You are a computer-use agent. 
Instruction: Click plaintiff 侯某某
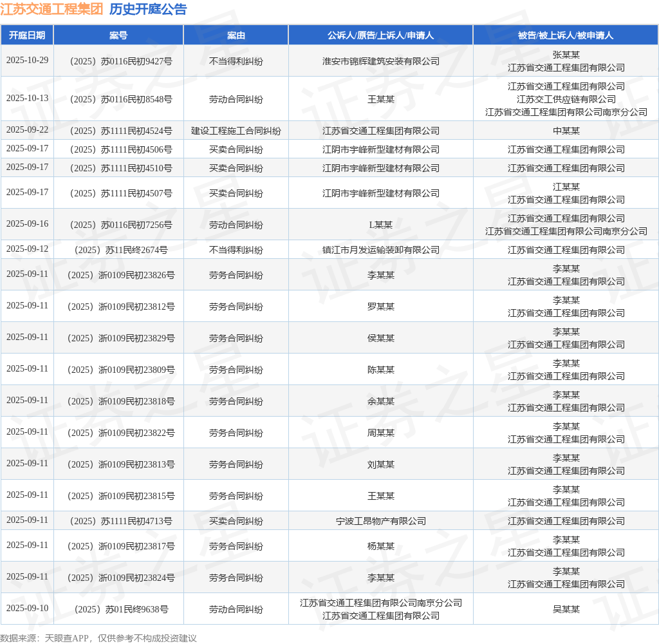click(x=381, y=338)
